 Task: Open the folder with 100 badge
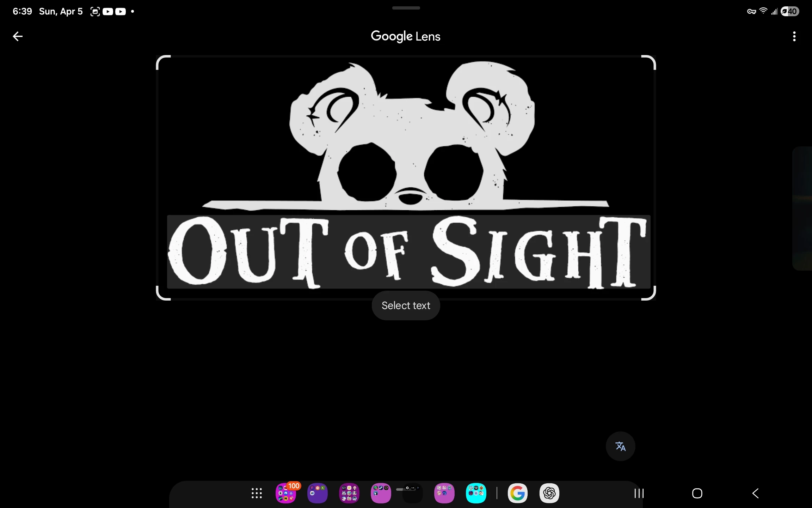click(x=286, y=493)
